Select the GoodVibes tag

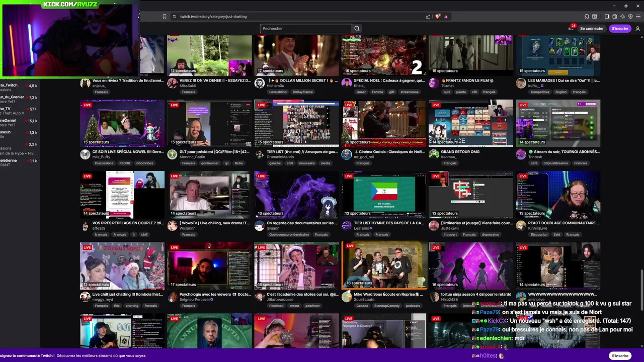click(145, 163)
